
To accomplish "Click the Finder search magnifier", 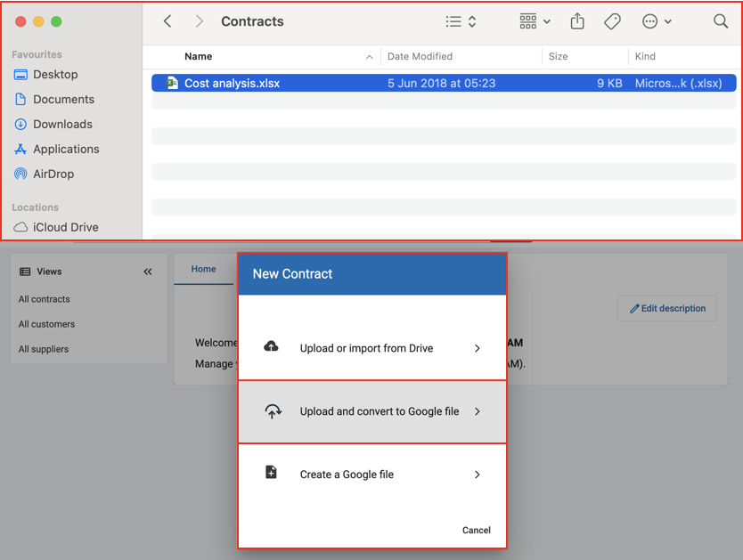I will click(720, 20).
